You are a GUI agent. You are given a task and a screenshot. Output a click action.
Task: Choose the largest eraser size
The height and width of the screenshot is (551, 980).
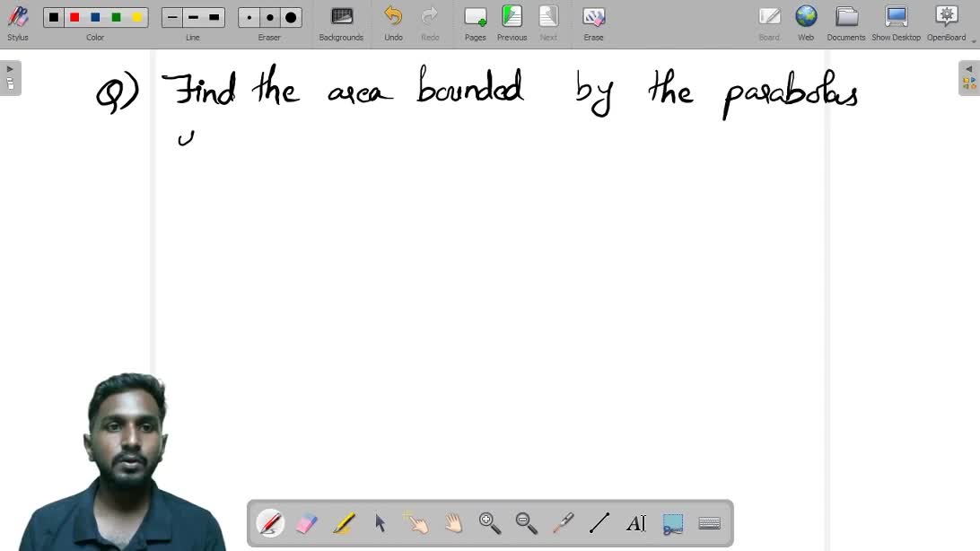(x=291, y=17)
